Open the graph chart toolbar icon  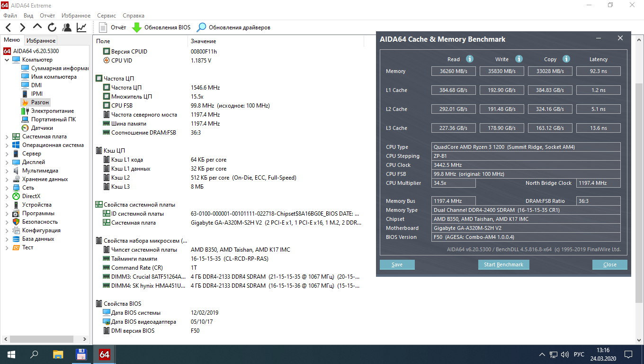click(81, 27)
